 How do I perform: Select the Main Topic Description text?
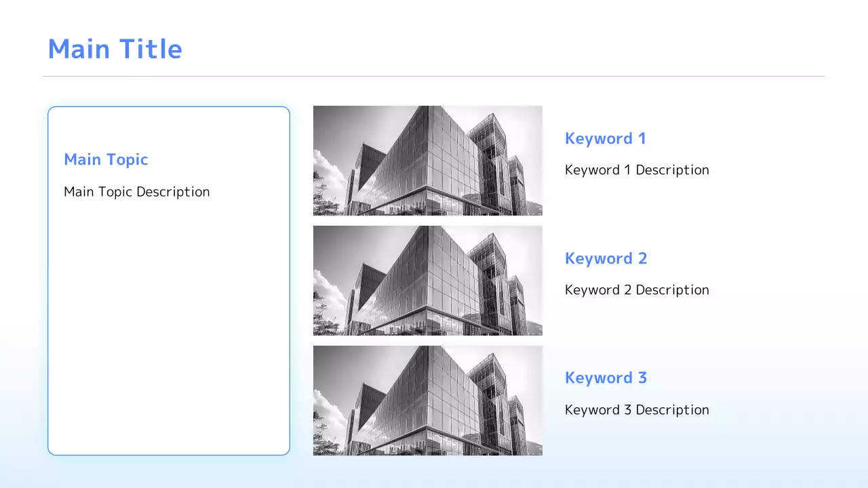[136, 192]
